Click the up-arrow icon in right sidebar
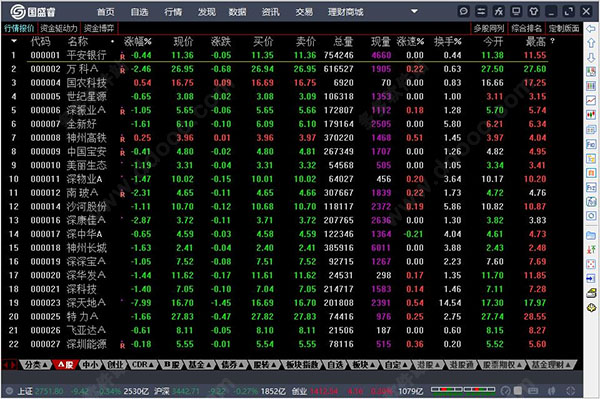 pyautogui.click(x=591, y=43)
